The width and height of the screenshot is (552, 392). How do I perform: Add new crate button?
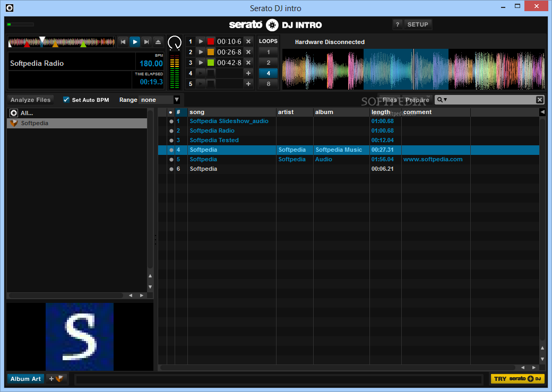pyautogui.click(x=56, y=379)
